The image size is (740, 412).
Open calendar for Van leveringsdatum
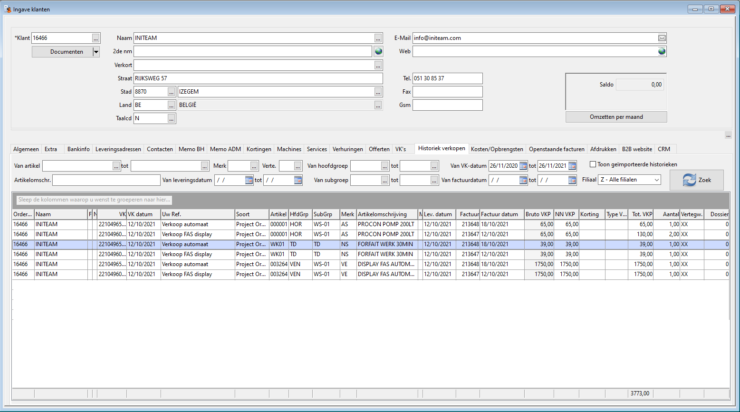(x=249, y=180)
